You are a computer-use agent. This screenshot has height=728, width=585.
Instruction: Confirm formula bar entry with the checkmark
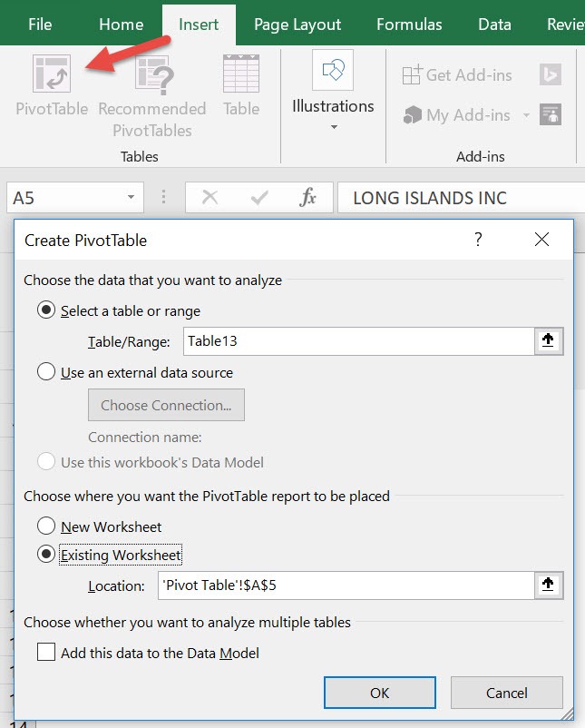tap(258, 197)
